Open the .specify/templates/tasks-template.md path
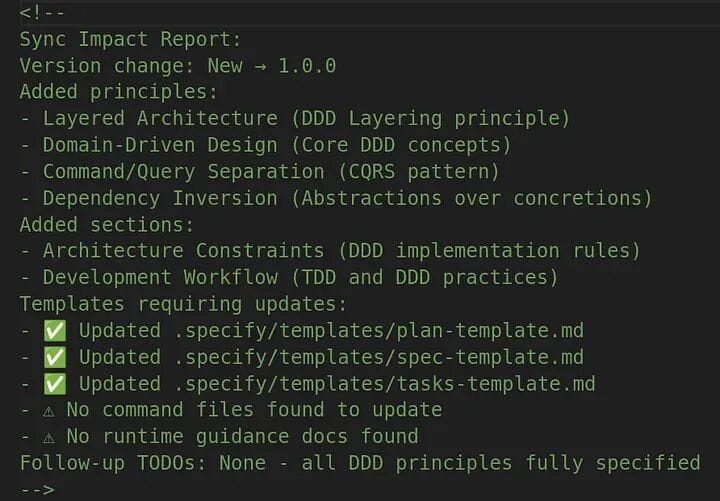 coord(384,384)
